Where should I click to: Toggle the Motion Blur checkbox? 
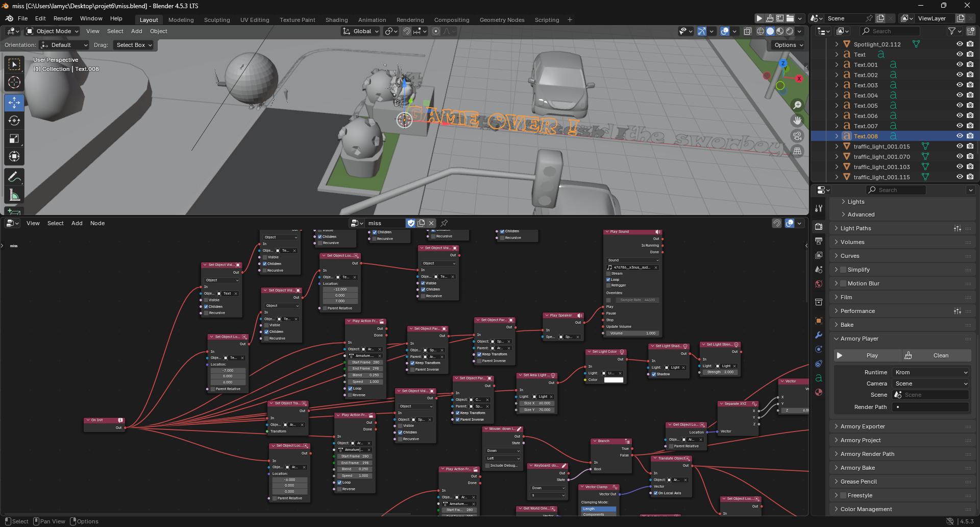[844, 283]
